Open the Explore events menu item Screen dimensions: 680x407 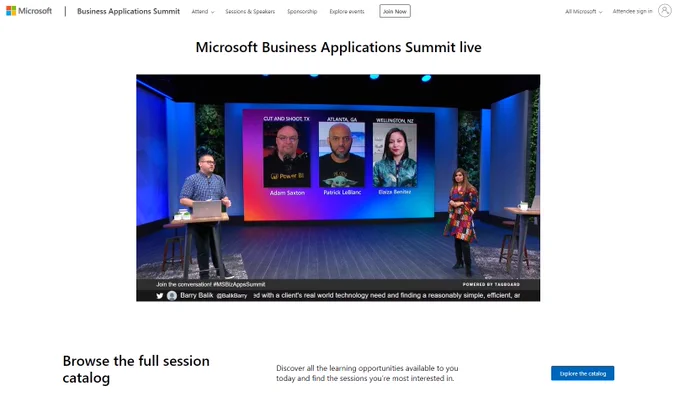tap(347, 12)
